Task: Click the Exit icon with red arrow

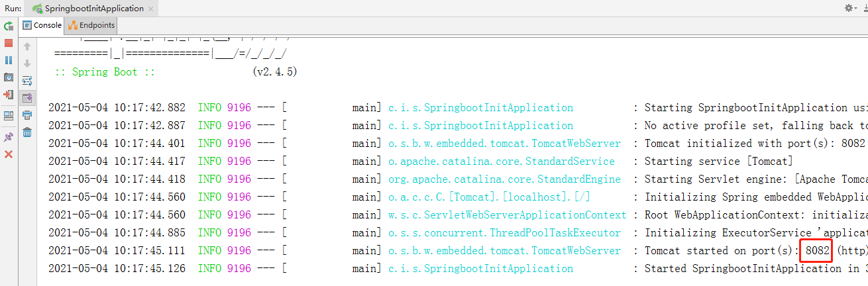Action: click(x=9, y=95)
